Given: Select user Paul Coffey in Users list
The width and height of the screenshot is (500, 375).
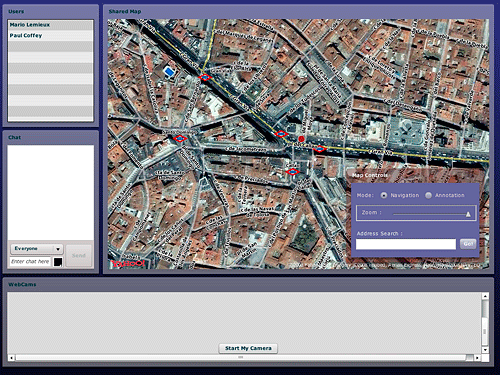Looking at the screenshot, I should (51, 35).
